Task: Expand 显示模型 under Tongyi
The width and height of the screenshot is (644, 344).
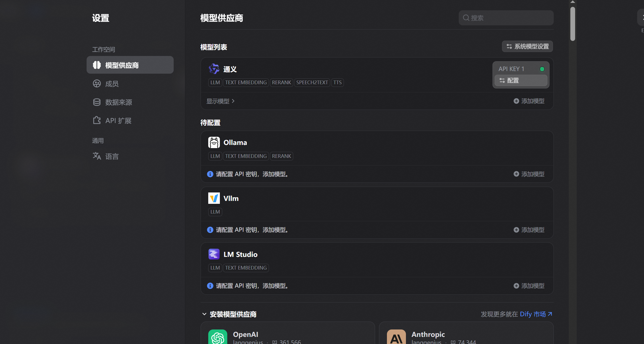Action: (x=220, y=101)
